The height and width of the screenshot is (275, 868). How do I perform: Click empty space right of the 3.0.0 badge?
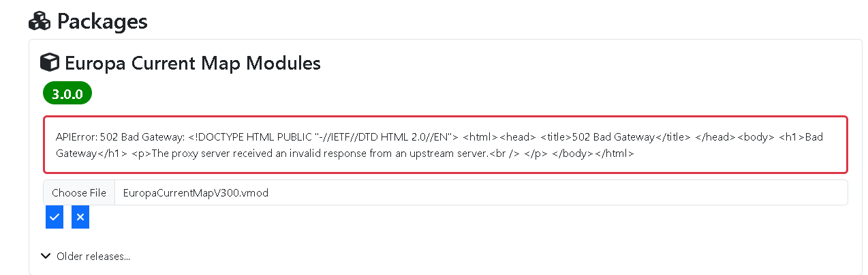tap(409, 94)
